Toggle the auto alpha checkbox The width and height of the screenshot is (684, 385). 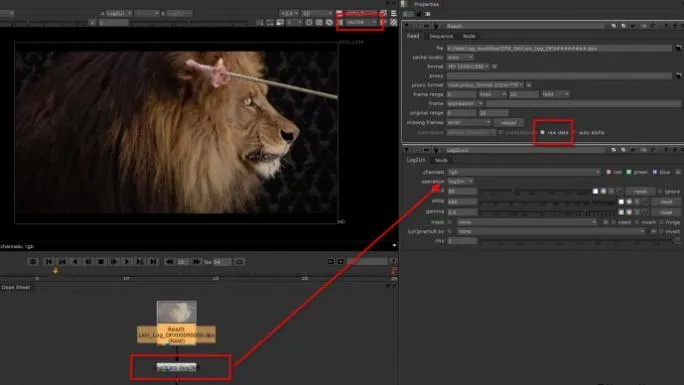coord(574,132)
